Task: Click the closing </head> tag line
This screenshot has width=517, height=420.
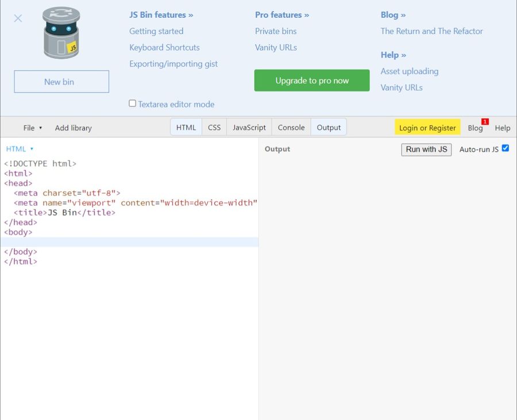Action: 21,222
